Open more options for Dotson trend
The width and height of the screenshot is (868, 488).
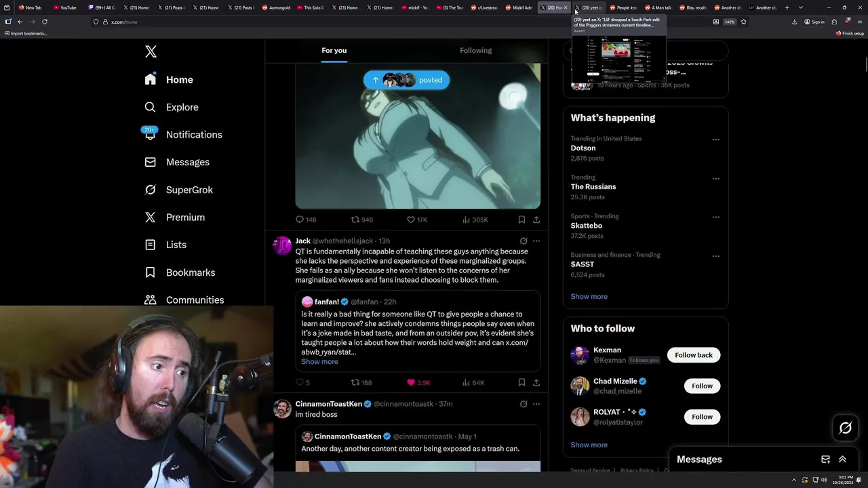[715, 140]
